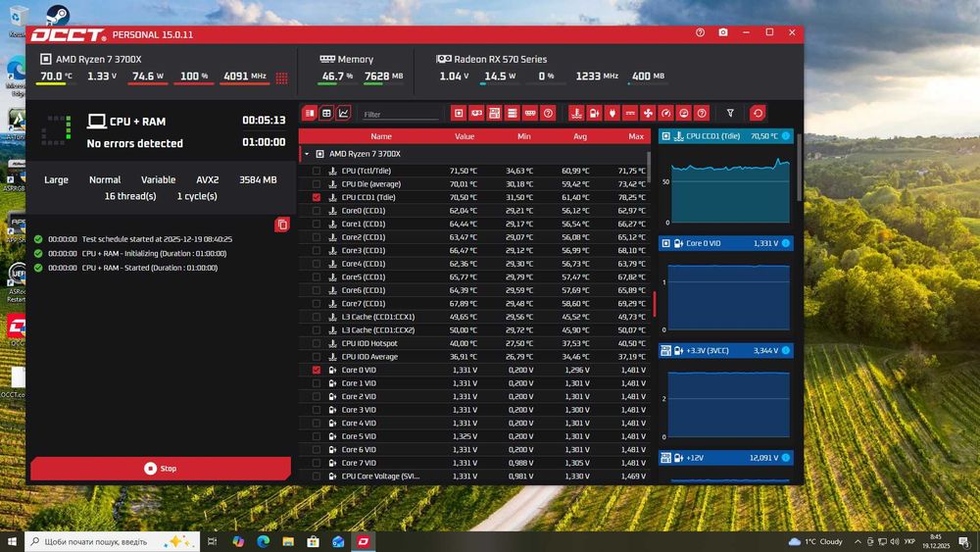Click the sensor table vertical scrollbar

point(648,167)
